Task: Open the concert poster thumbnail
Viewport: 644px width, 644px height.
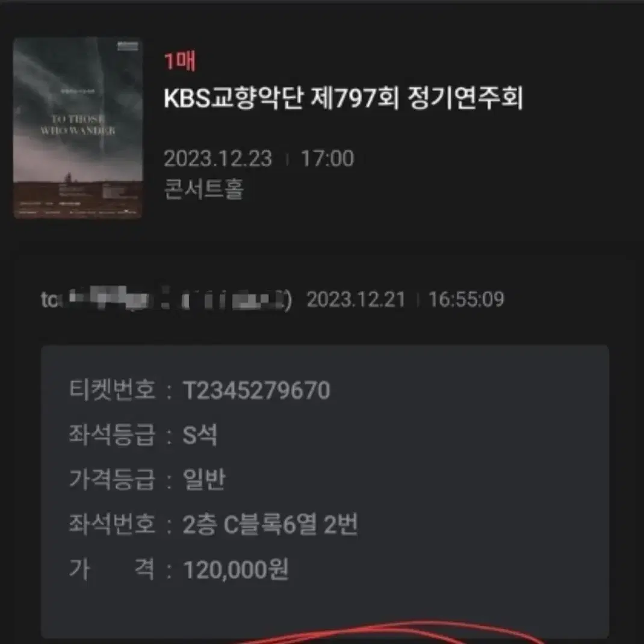Action: [x=78, y=128]
